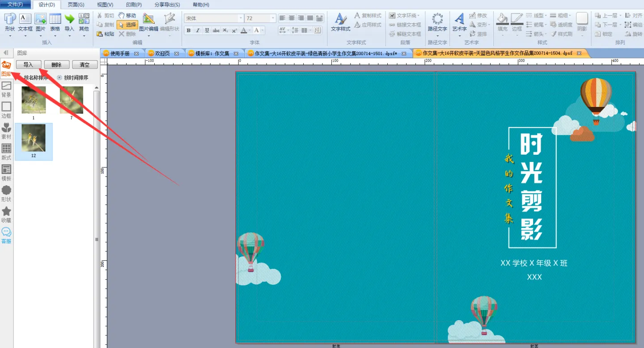Click 样式刷 style brush

coord(561,34)
